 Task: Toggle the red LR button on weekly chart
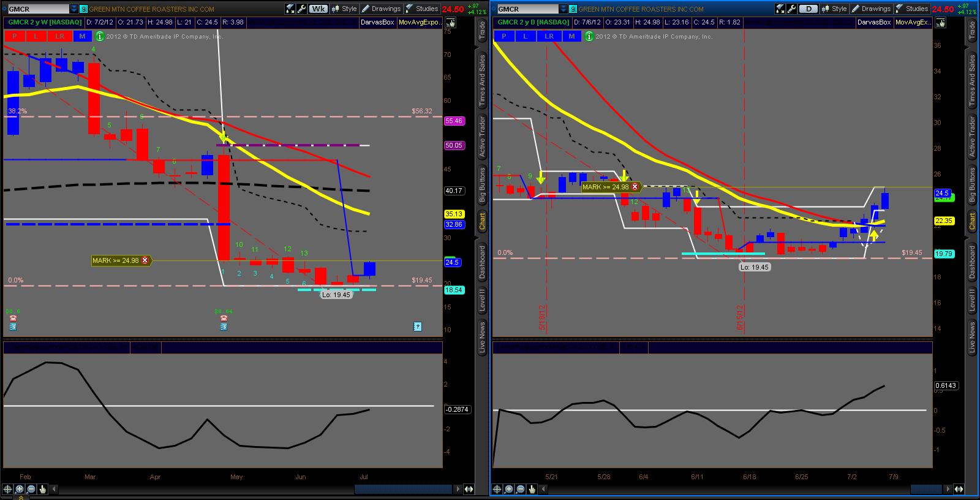pyautogui.click(x=59, y=36)
